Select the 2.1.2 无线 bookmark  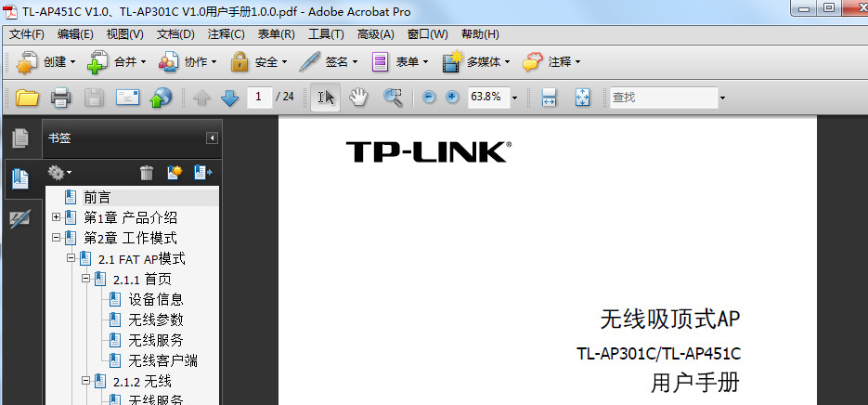point(142,381)
